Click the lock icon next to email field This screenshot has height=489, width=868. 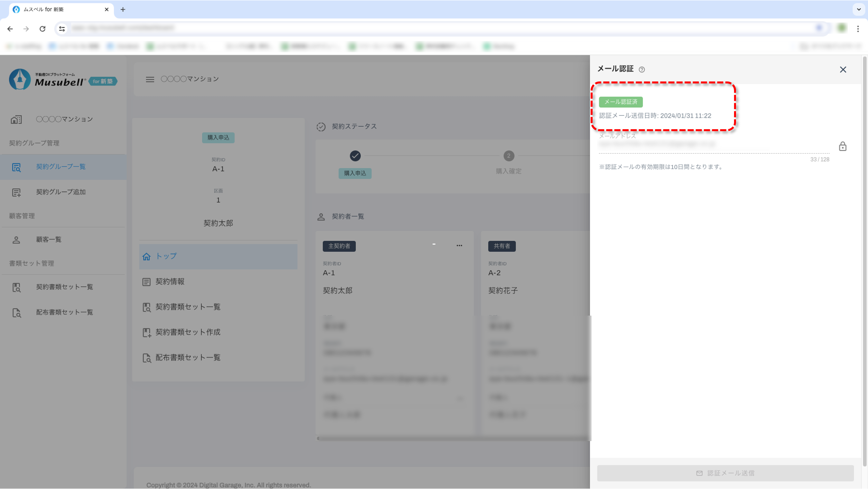click(842, 146)
